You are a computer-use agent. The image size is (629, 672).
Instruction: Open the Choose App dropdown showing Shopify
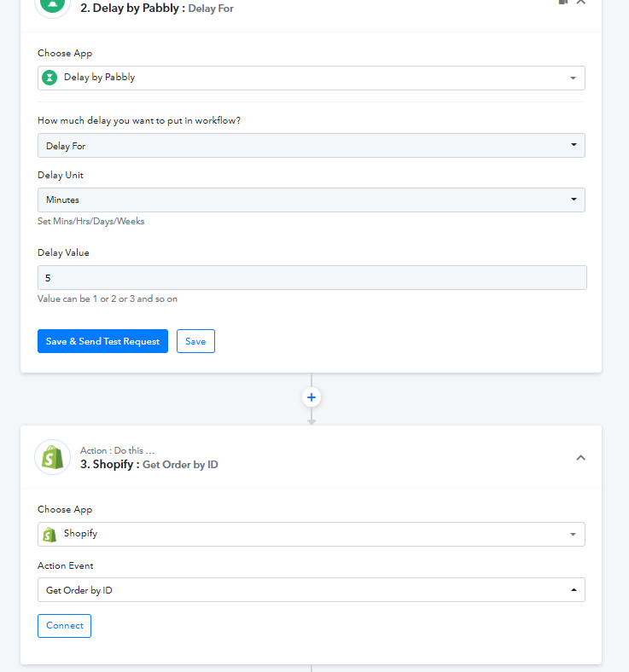(x=312, y=534)
